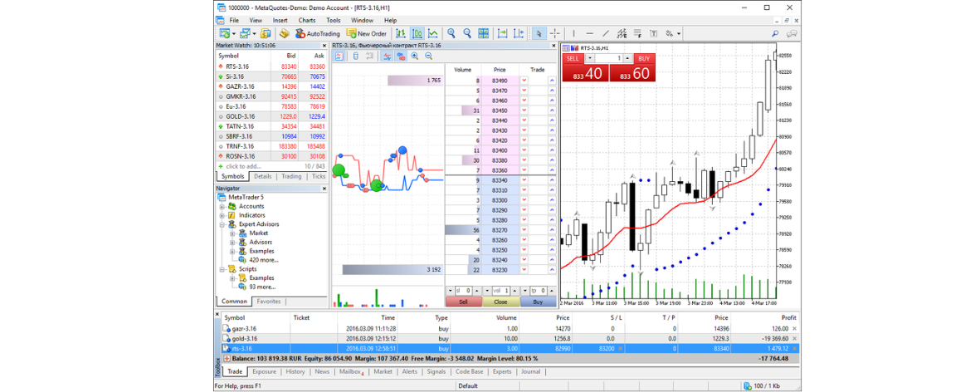Click the red down arrow at price 83490
Viewport: 980px width, 392px height.
[524, 81]
